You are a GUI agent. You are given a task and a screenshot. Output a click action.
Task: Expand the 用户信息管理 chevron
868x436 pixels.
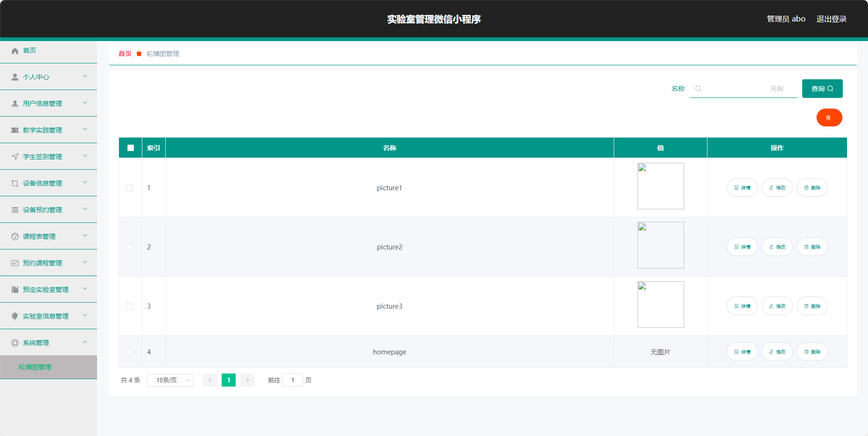pos(85,103)
